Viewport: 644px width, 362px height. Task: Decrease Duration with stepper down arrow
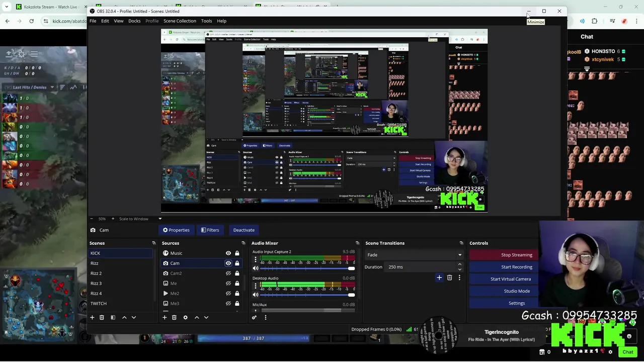tap(460, 269)
